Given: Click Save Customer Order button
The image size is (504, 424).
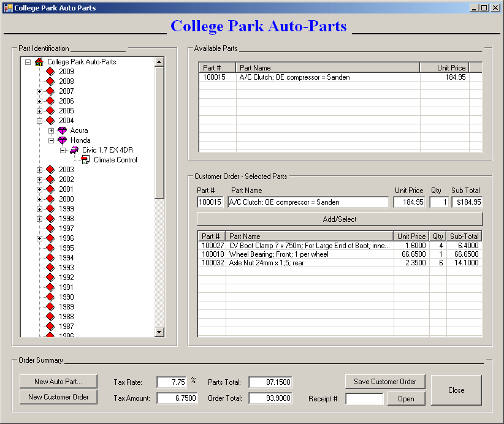Looking at the screenshot, I should click(x=385, y=381).
